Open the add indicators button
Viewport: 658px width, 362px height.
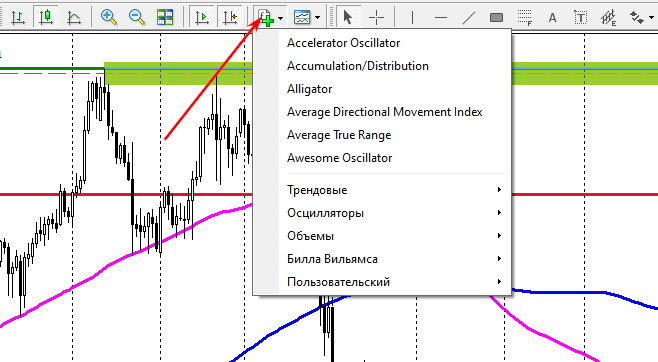tap(266, 17)
